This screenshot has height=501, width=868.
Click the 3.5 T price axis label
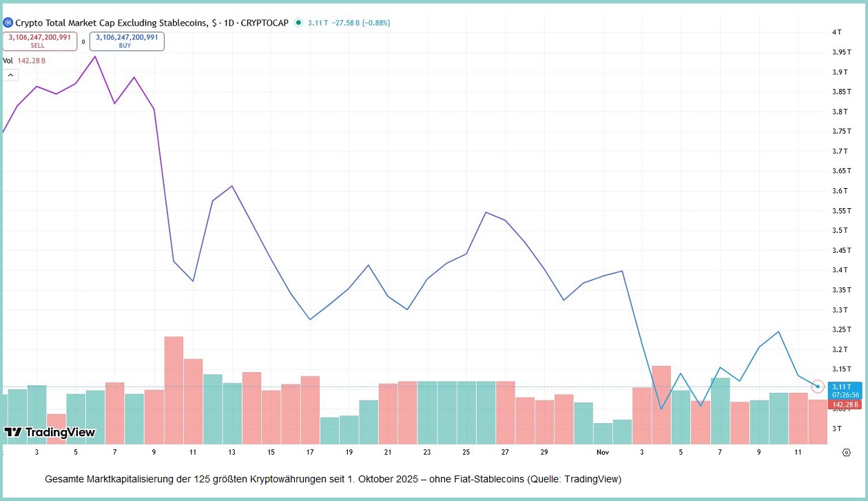(x=840, y=230)
